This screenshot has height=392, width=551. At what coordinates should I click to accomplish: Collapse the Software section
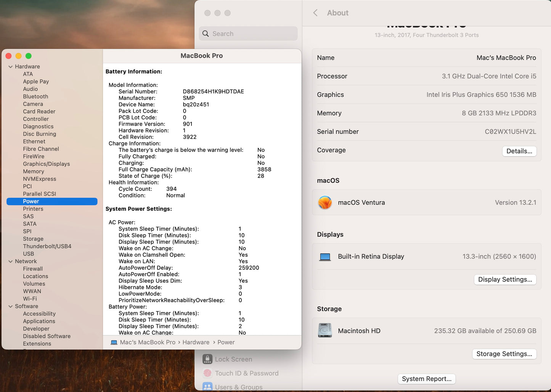click(10, 306)
